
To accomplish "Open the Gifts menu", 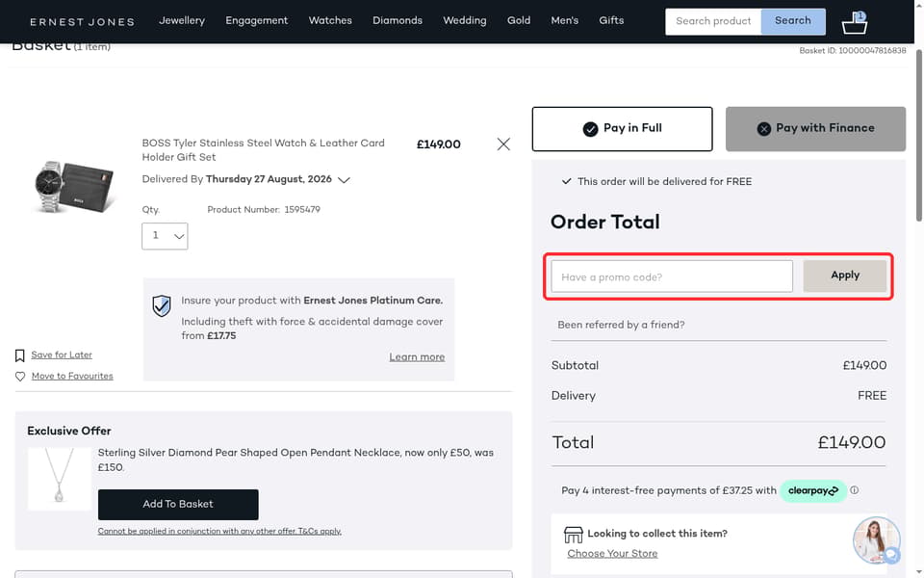I will 611,20.
